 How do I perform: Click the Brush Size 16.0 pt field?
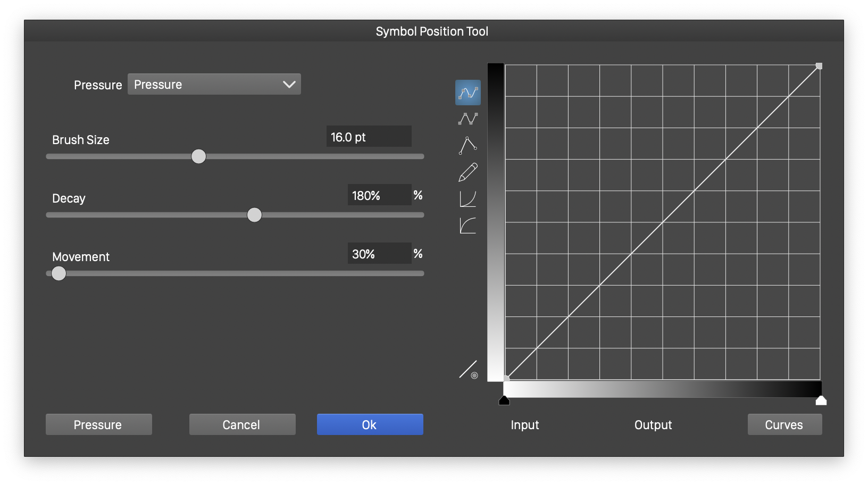[x=369, y=137]
